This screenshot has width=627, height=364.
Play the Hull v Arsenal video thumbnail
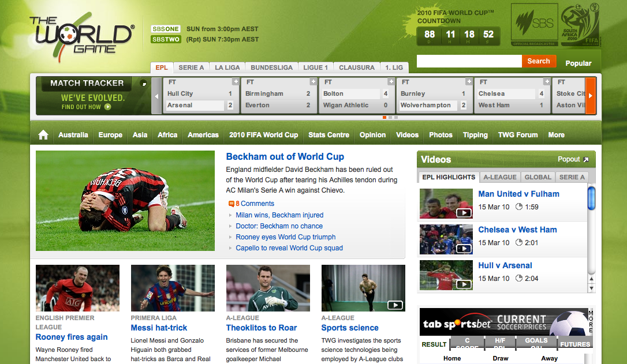coord(446,275)
